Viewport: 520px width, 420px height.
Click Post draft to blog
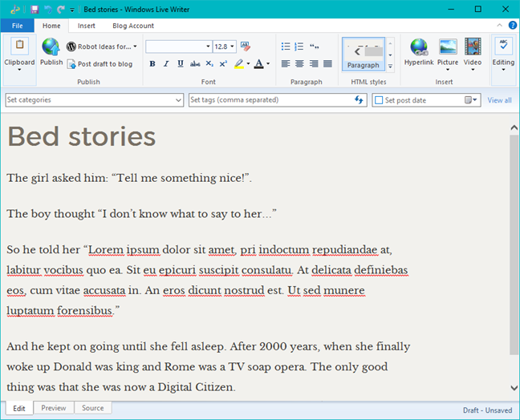pos(100,64)
